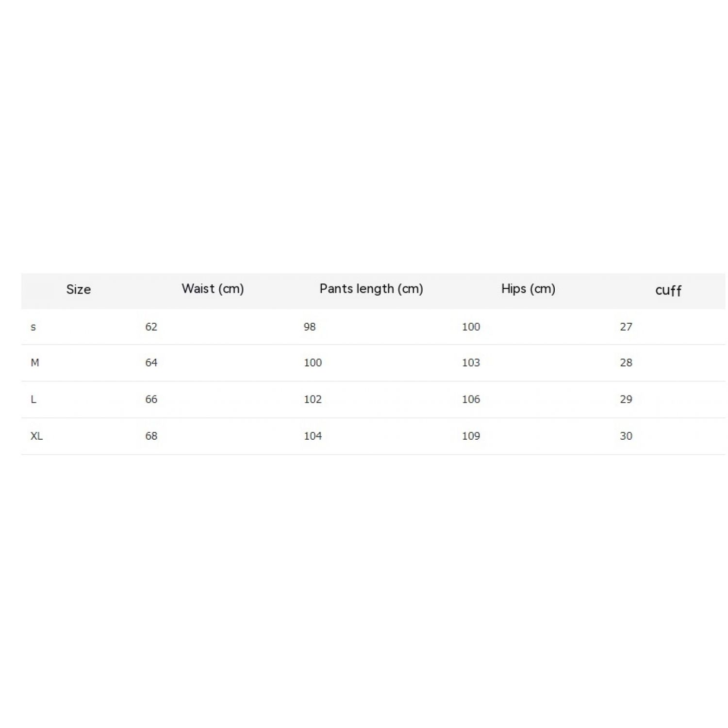The image size is (728, 728).
Task: Click the L size row label
Action: (x=33, y=399)
